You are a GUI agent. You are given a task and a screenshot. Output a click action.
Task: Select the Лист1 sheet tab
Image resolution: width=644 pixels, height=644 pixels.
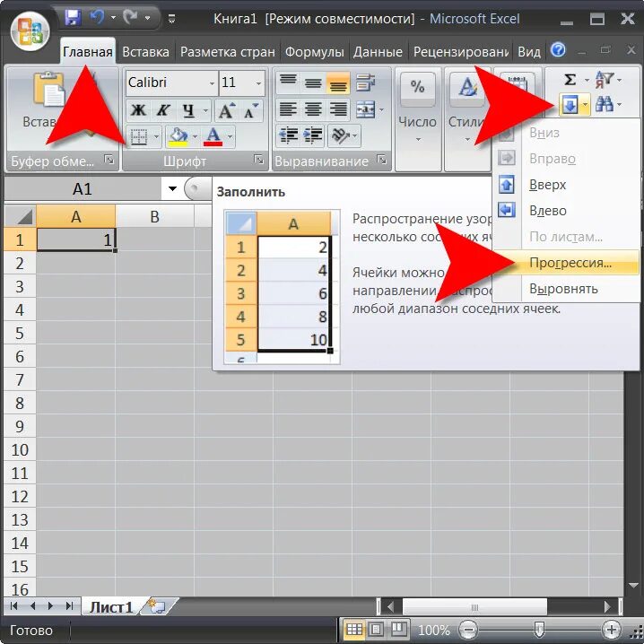[x=111, y=606]
